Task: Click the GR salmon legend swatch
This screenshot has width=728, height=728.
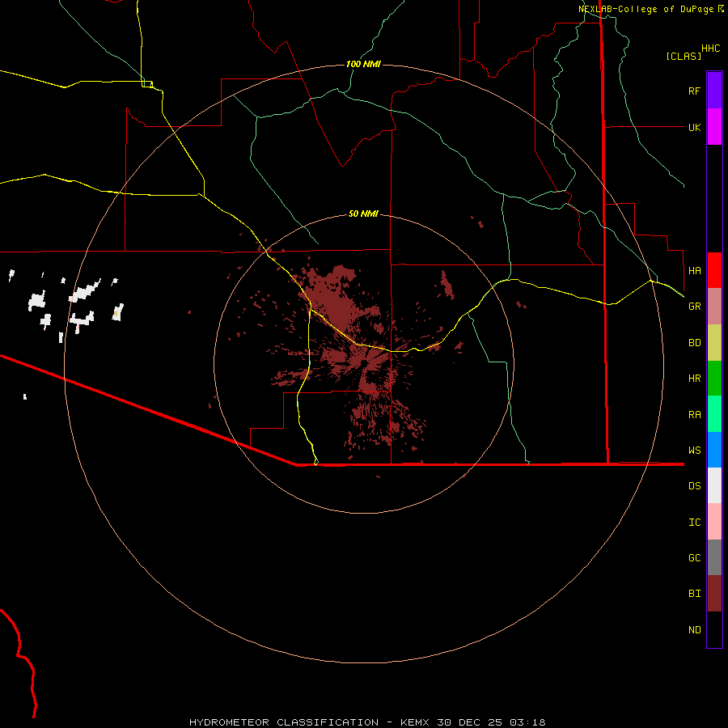Action: 714,306
